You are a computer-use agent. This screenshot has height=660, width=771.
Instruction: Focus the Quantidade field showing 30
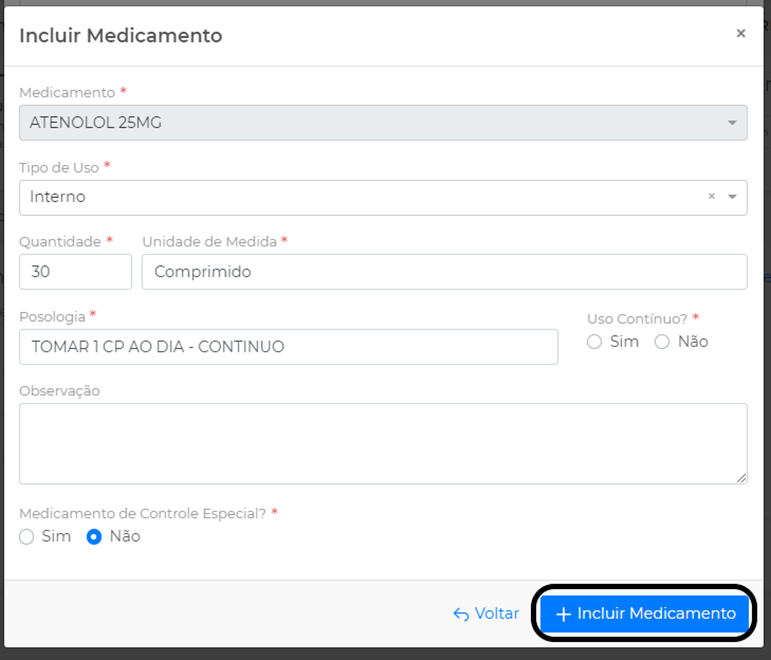click(75, 272)
